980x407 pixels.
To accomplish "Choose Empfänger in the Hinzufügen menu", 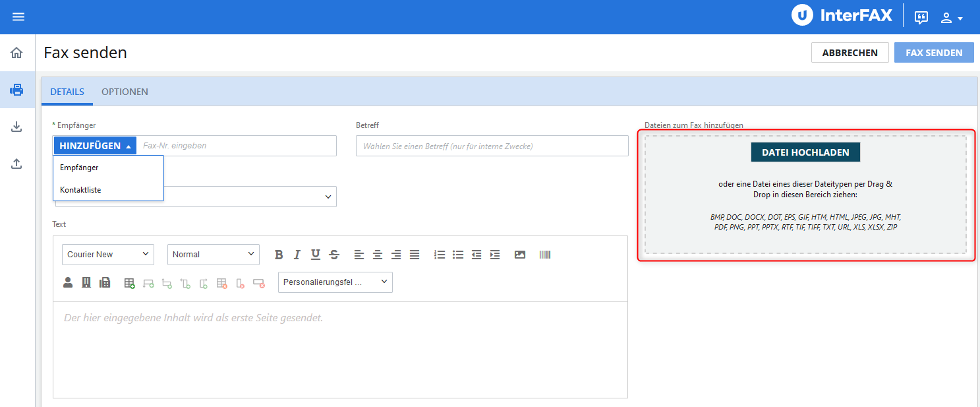I will 79,168.
